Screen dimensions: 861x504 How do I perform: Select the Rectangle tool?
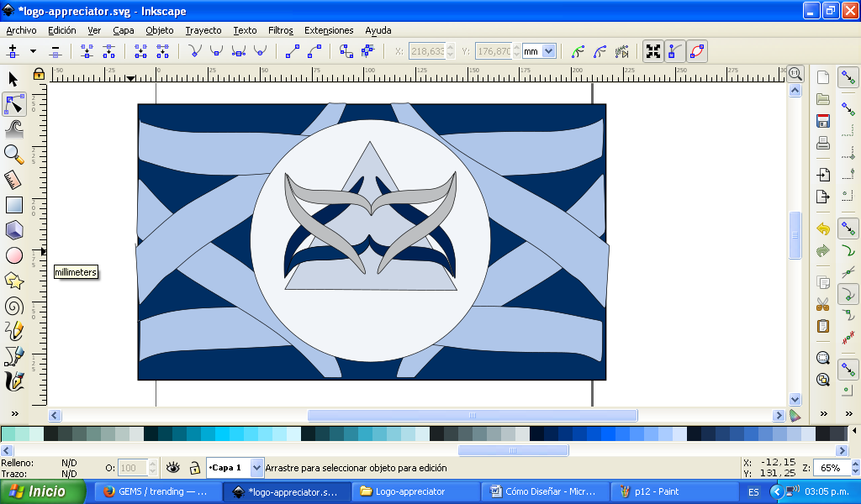(x=13, y=205)
